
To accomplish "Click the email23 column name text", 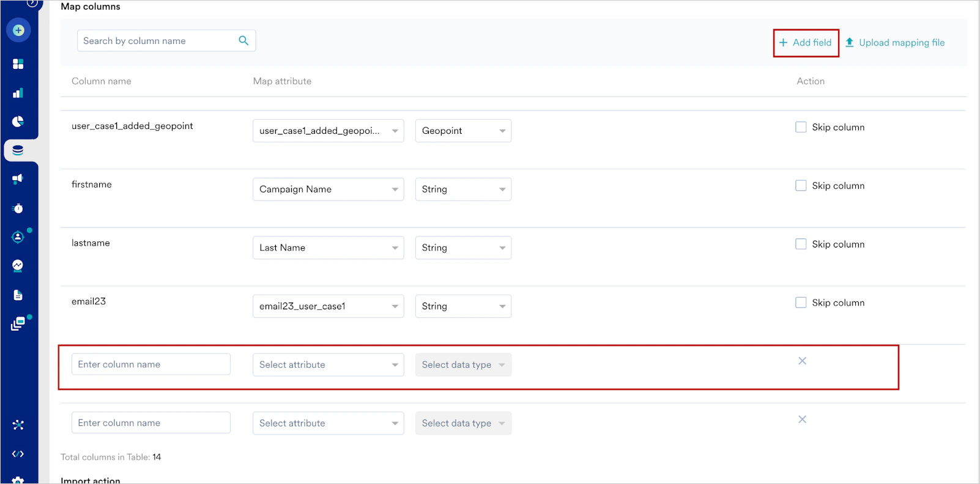I will pyautogui.click(x=89, y=301).
